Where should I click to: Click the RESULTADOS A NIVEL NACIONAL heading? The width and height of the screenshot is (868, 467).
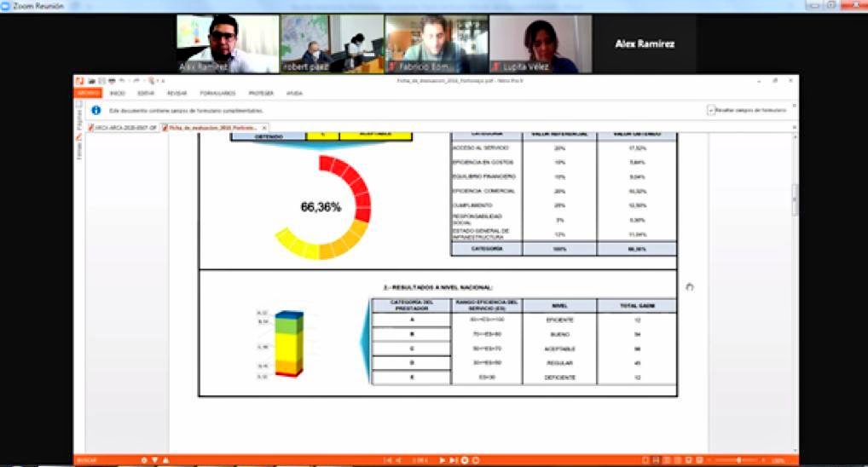point(437,287)
